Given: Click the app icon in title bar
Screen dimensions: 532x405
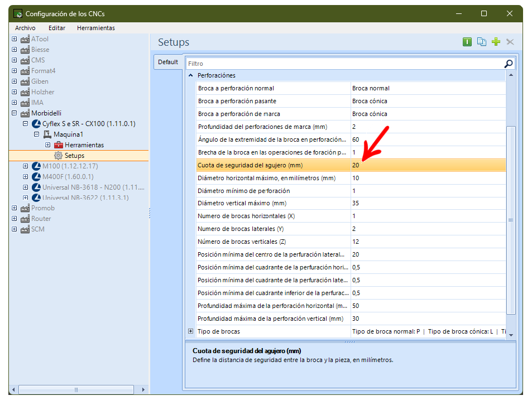Looking at the screenshot, I should pyautogui.click(x=18, y=14).
